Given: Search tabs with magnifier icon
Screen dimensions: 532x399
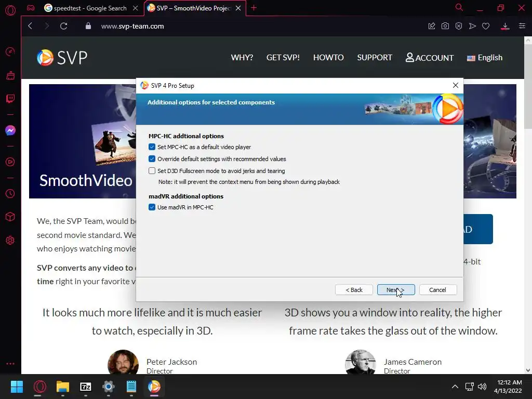Looking at the screenshot, I should (x=459, y=7).
